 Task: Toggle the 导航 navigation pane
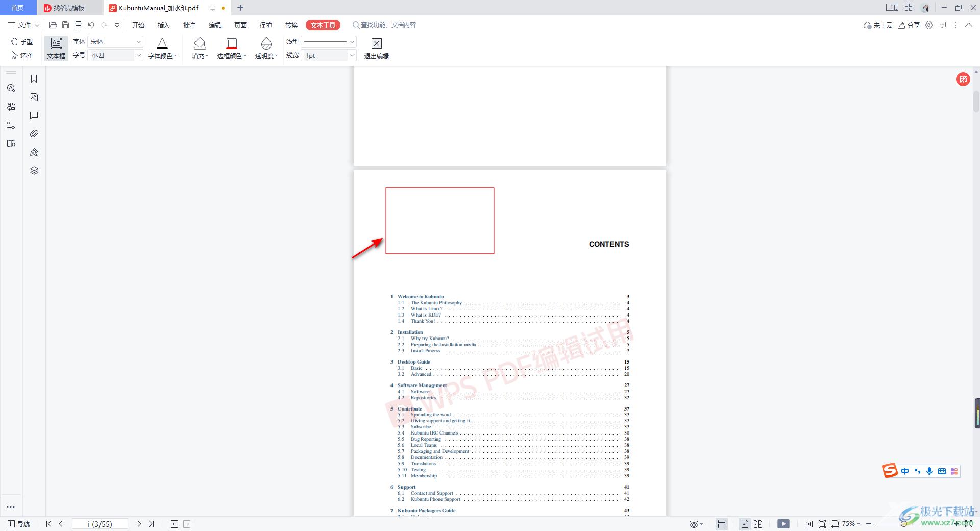pos(19,524)
